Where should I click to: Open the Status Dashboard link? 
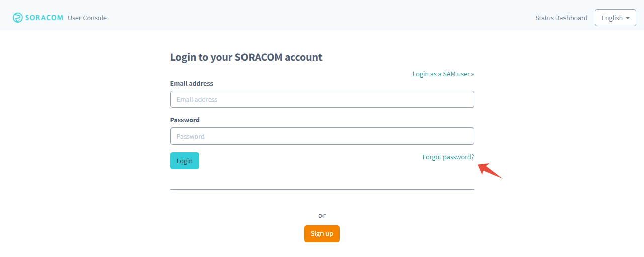(561, 18)
